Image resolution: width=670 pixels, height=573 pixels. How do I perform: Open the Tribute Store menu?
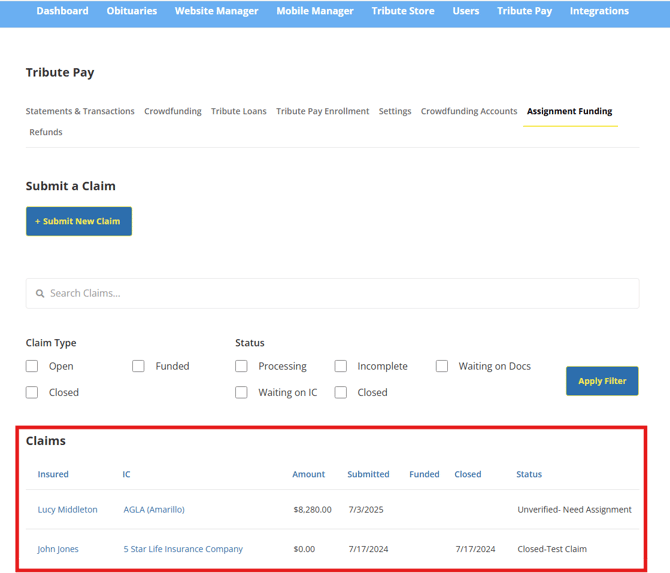403,12
